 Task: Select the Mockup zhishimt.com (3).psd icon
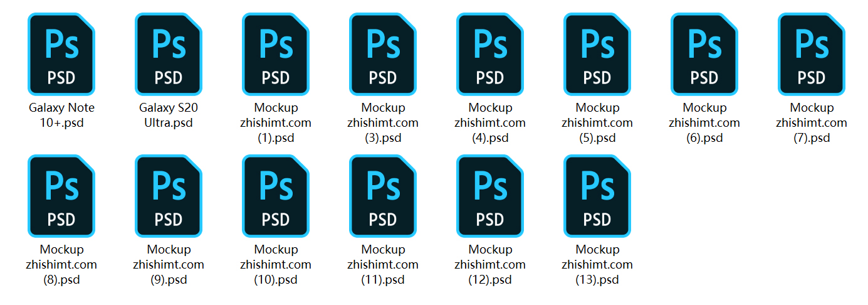pos(383,54)
